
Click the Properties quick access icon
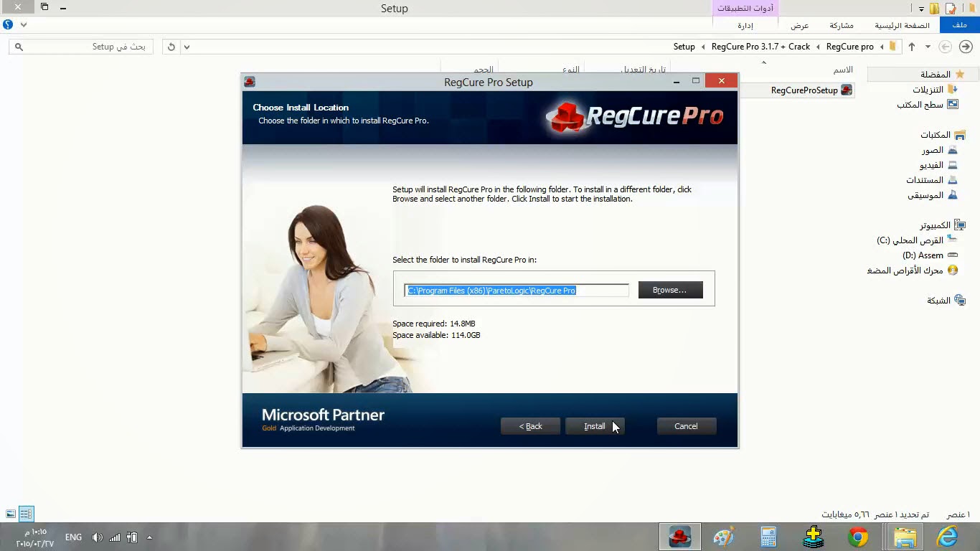pyautogui.click(x=951, y=9)
